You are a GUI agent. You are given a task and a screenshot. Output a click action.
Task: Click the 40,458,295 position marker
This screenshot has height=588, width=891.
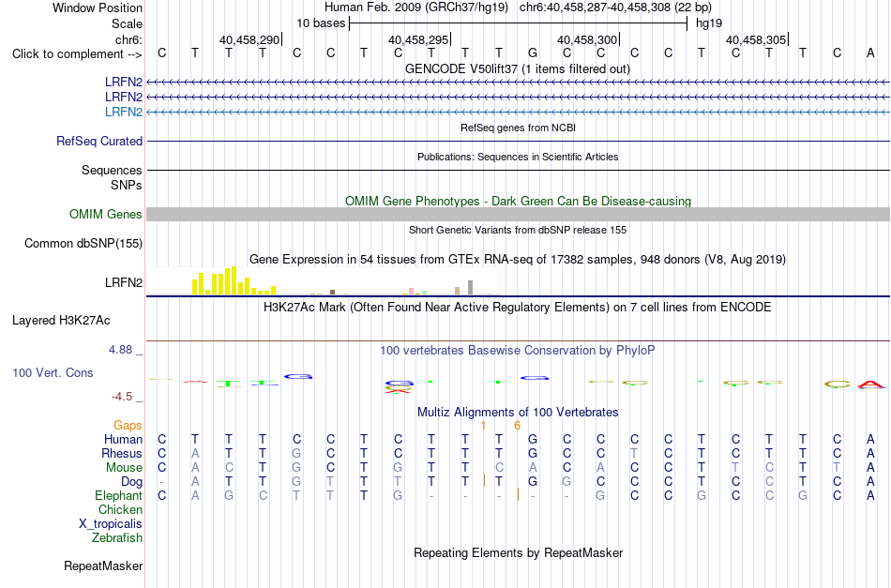tap(419, 39)
